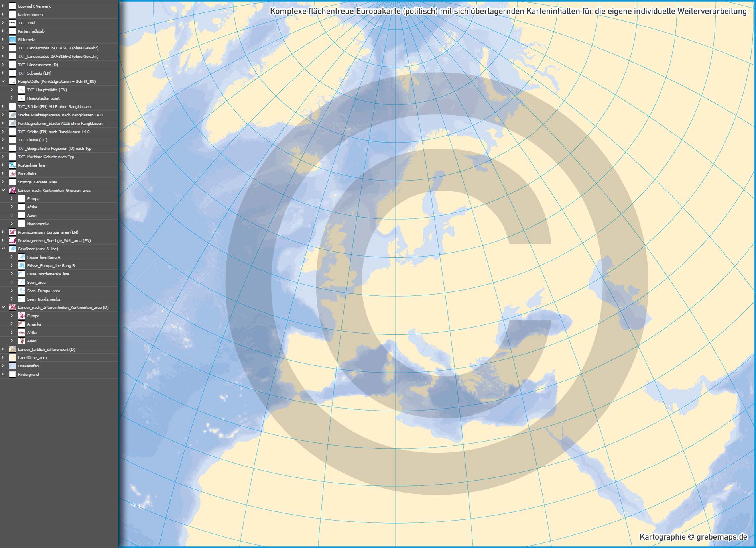Viewport: 756px width, 548px height.
Task: Select the Kartenmaßstab layer
Action: pyautogui.click(x=31, y=31)
